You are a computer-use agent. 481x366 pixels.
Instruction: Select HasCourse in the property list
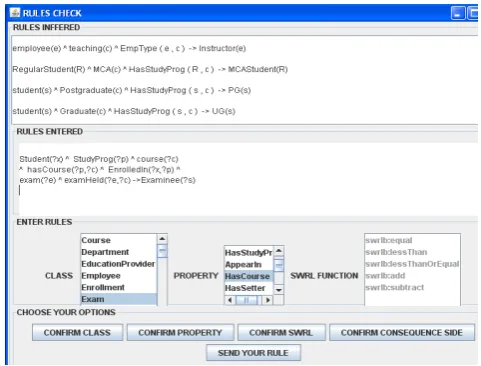(249, 276)
